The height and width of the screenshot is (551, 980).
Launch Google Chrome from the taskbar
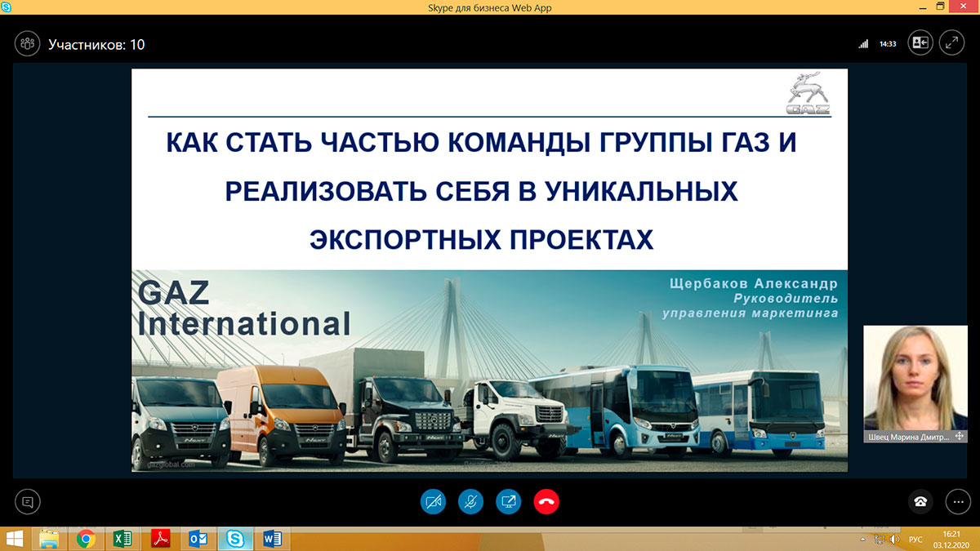(x=85, y=539)
